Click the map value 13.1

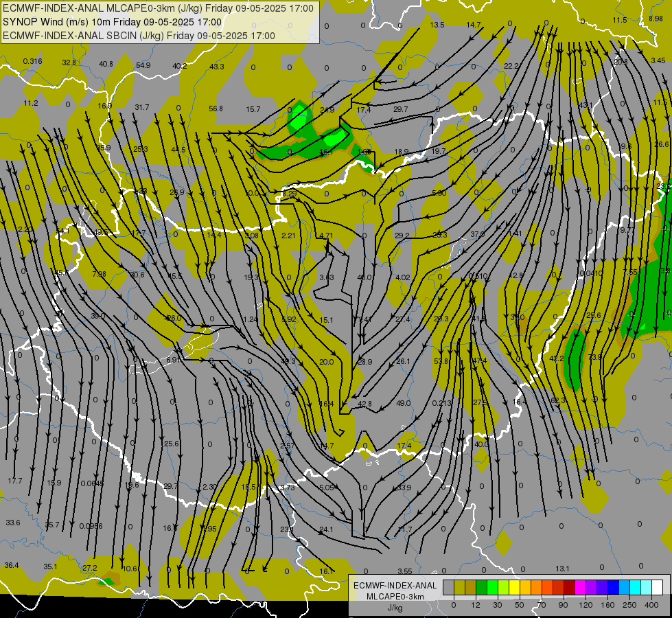(x=562, y=569)
